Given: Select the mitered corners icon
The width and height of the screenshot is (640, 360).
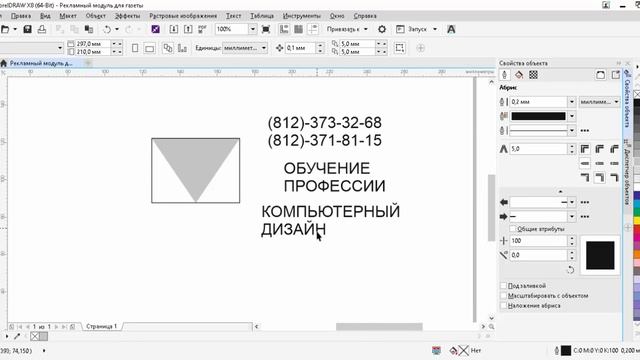Looking at the screenshot, I should coord(585,149).
